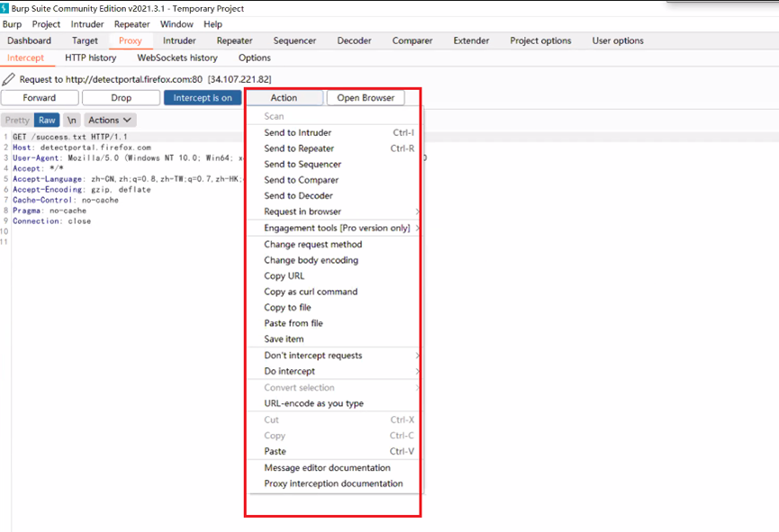Expand the Request in browser submenu
This screenshot has height=532, width=779.
click(334, 212)
